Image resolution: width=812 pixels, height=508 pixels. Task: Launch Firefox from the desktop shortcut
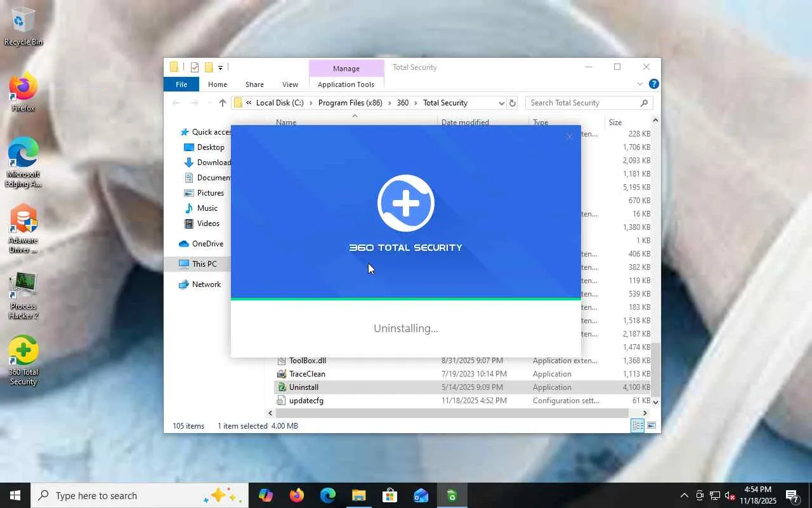(x=23, y=93)
